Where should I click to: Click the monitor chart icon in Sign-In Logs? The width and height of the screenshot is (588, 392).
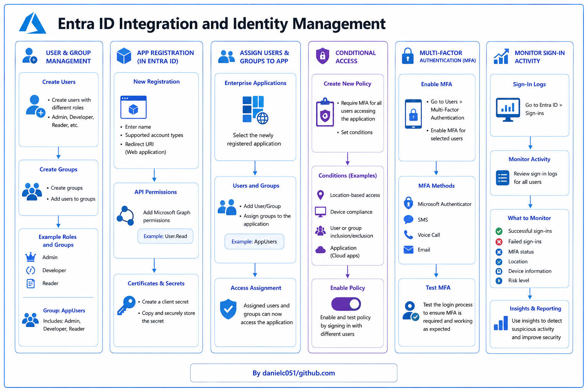click(x=508, y=109)
